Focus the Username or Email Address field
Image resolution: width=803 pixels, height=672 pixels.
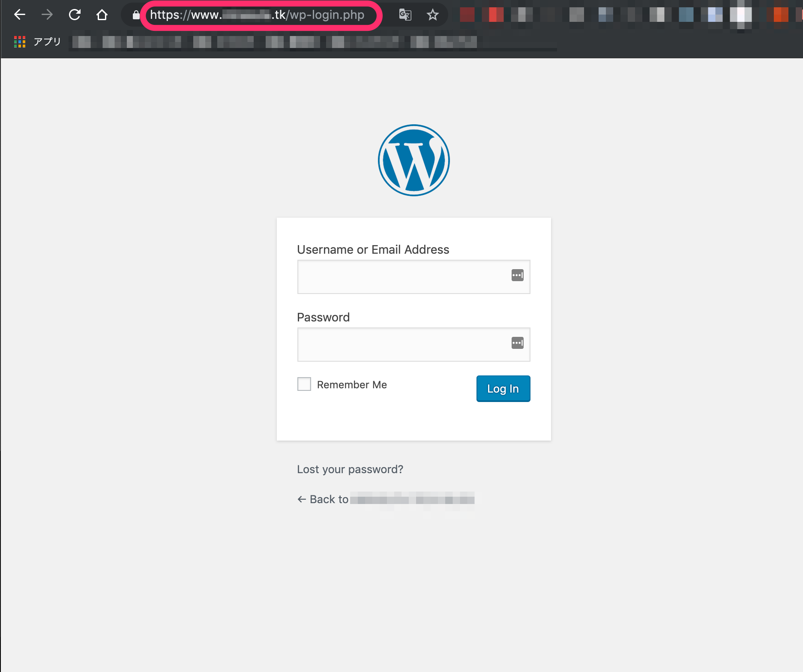414,277
